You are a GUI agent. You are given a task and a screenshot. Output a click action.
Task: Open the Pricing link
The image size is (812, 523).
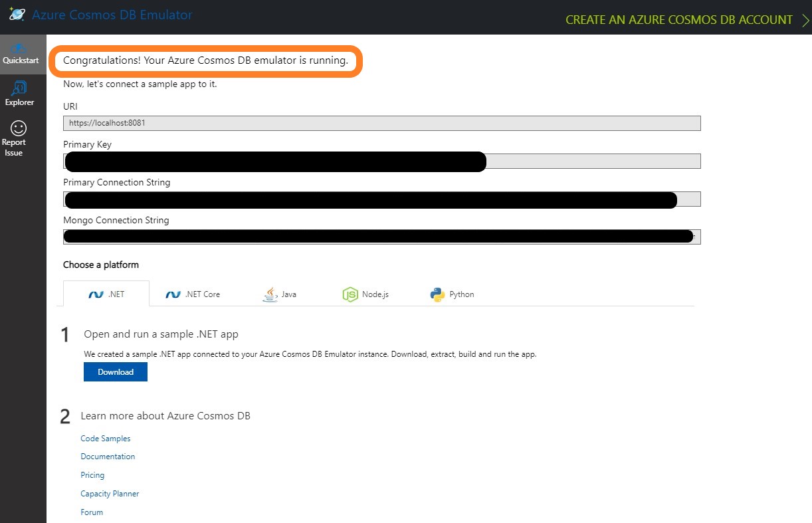(92, 475)
